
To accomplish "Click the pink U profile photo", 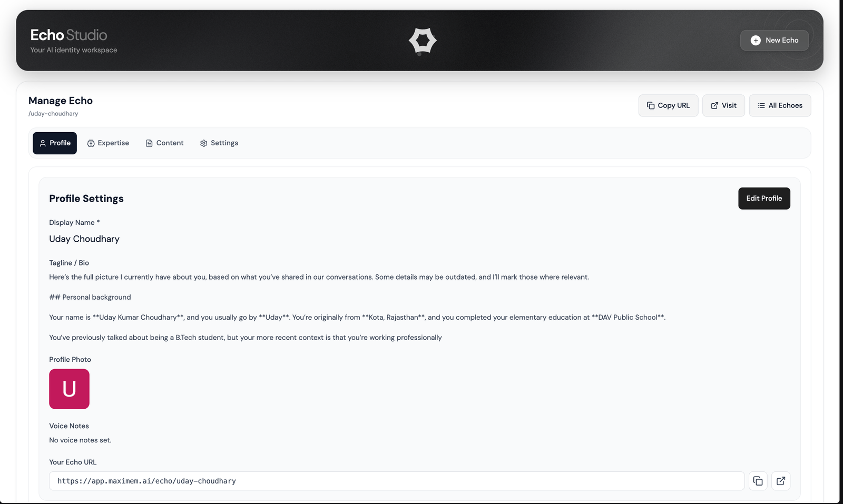I will (69, 389).
